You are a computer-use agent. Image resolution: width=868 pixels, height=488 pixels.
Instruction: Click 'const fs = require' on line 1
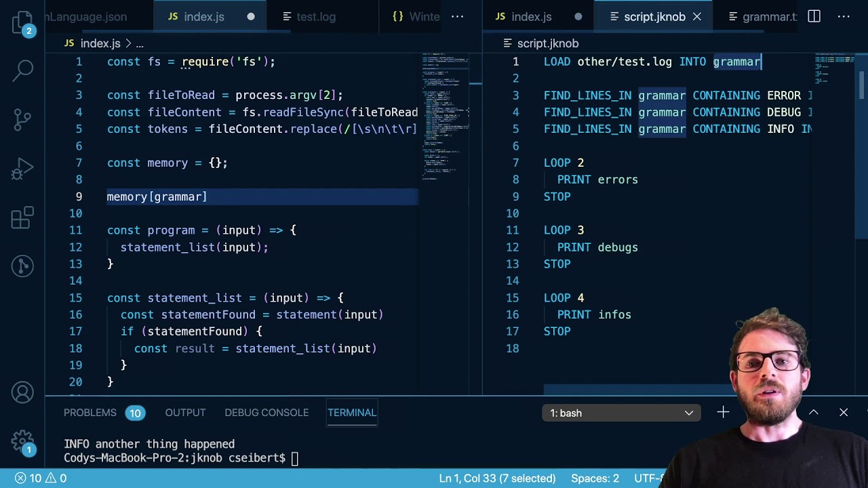(x=167, y=62)
